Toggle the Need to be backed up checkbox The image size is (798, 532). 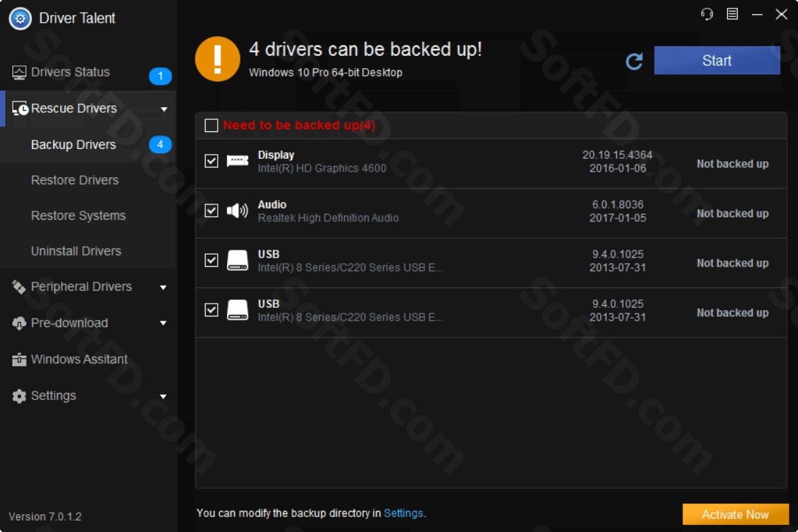tap(211, 126)
